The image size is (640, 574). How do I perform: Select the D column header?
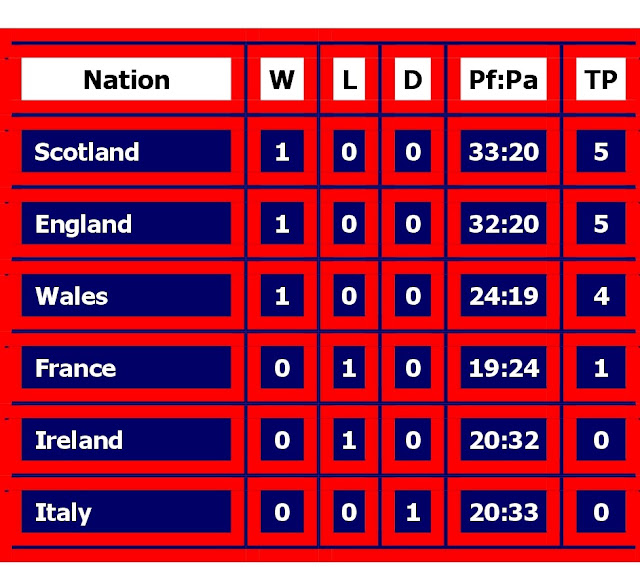[413, 79]
